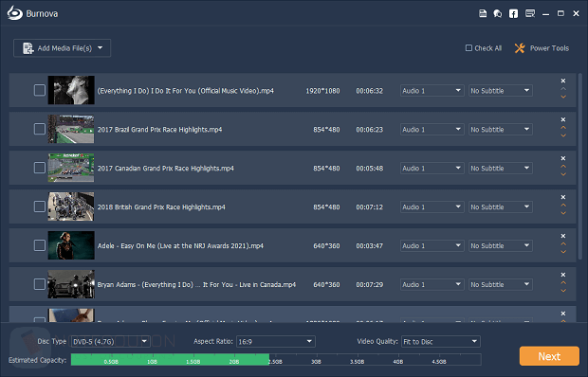Open the Facebook icon in title bar
588x377 pixels.
tap(513, 14)
